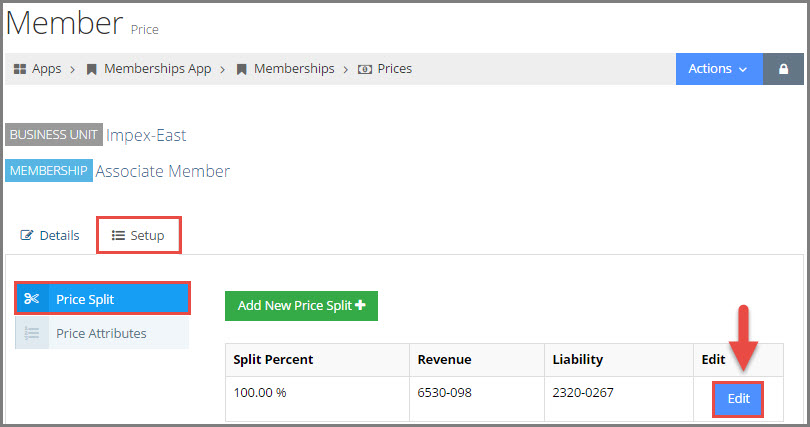Open Price Attributes in the side menu
This screenshot has height=427, width=810.
point(102,333)
